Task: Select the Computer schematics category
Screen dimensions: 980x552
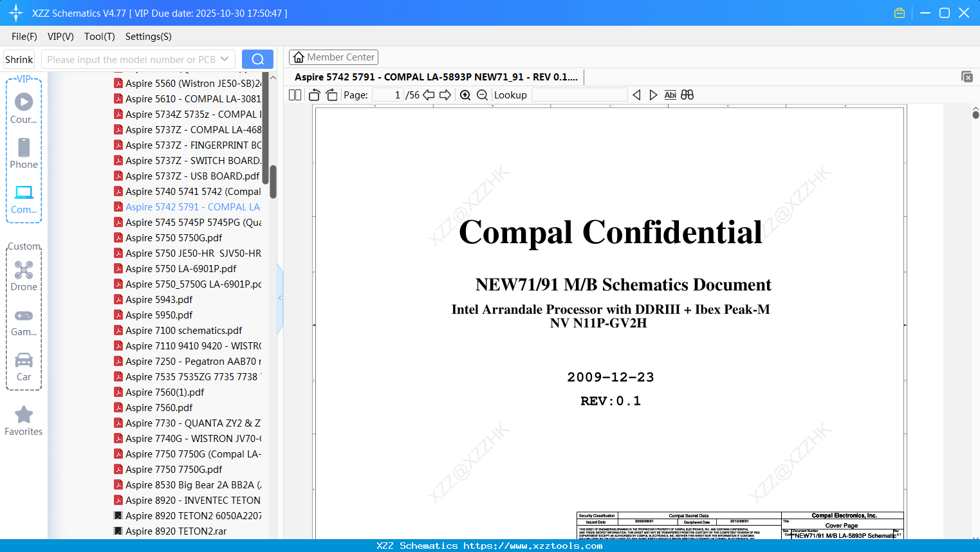Action: click(24, 199)
